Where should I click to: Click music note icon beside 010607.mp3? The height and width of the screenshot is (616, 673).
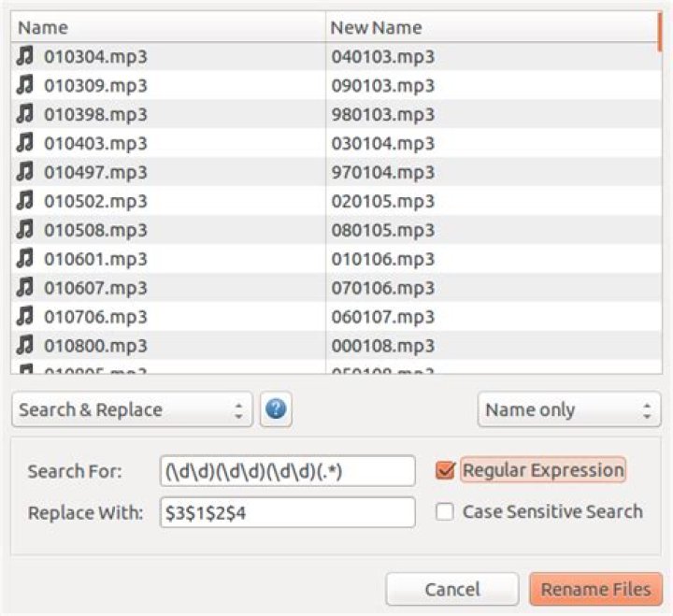(25, 287)
